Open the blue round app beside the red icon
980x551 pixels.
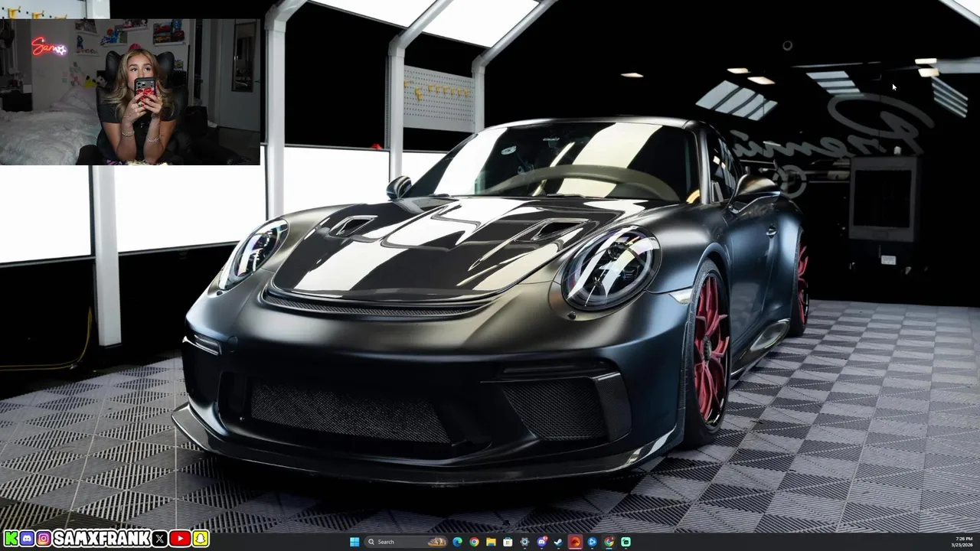592,542
